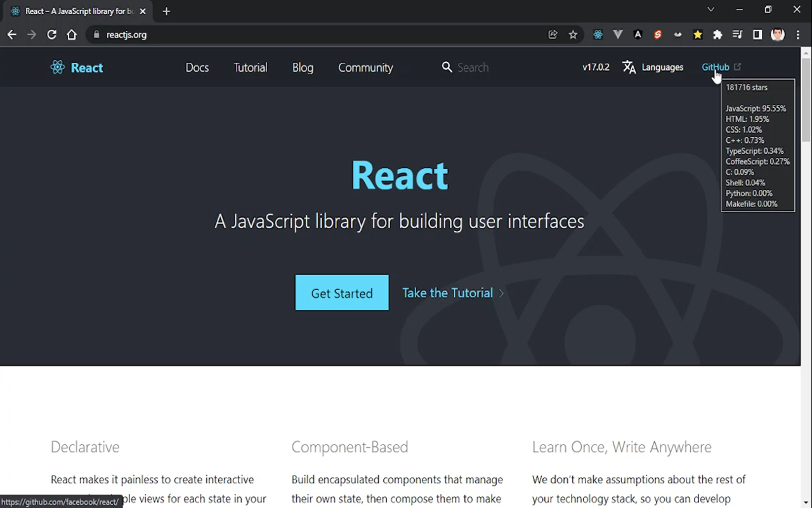The height and width of the screenshot is (508, 812).
Task: Go back with the browser back arrow
Action: point(11,35)
